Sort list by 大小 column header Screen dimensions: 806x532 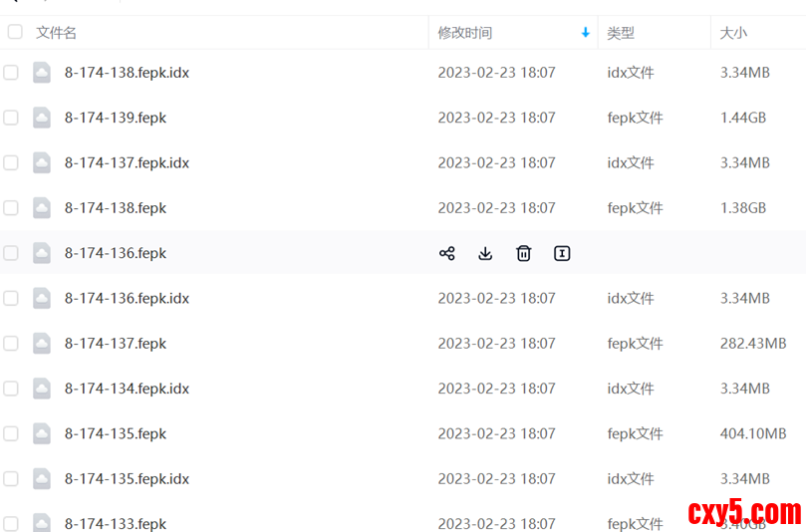(733, 33)
